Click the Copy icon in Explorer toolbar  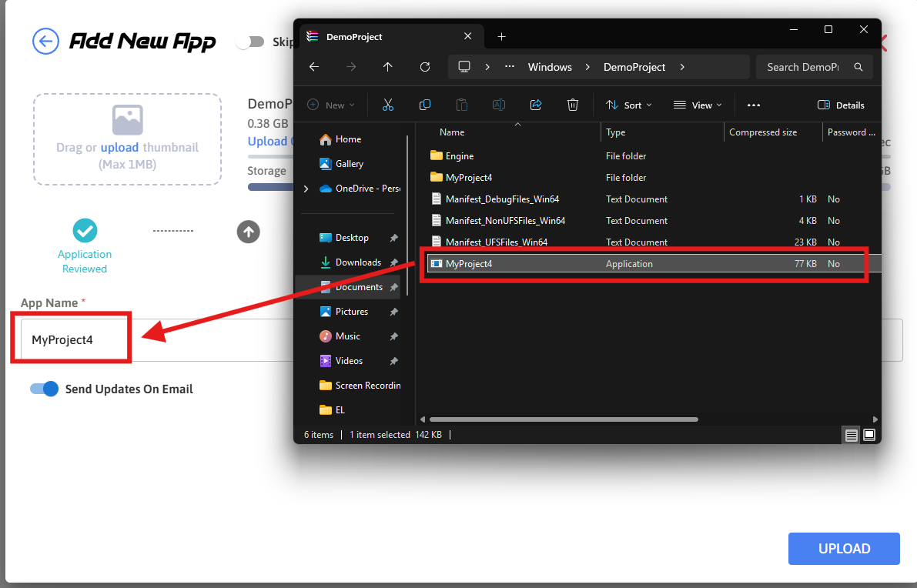tap(425, 105)
